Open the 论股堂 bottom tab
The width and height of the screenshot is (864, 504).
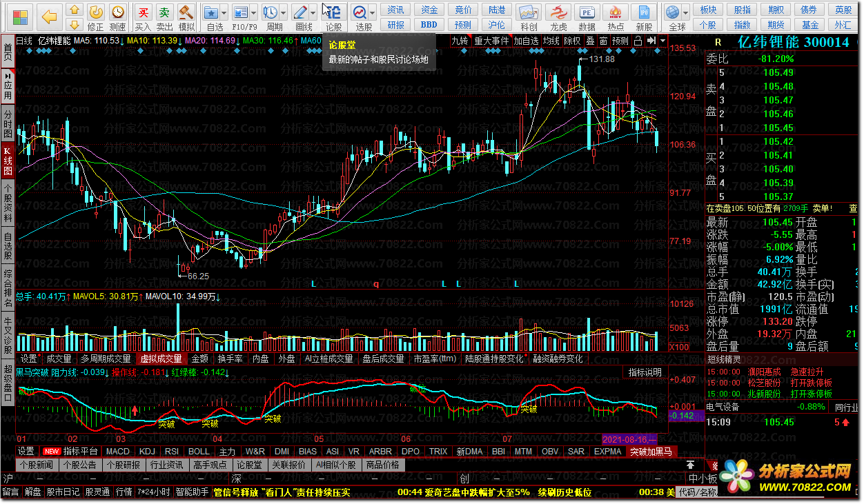click(x=250, y=465)
